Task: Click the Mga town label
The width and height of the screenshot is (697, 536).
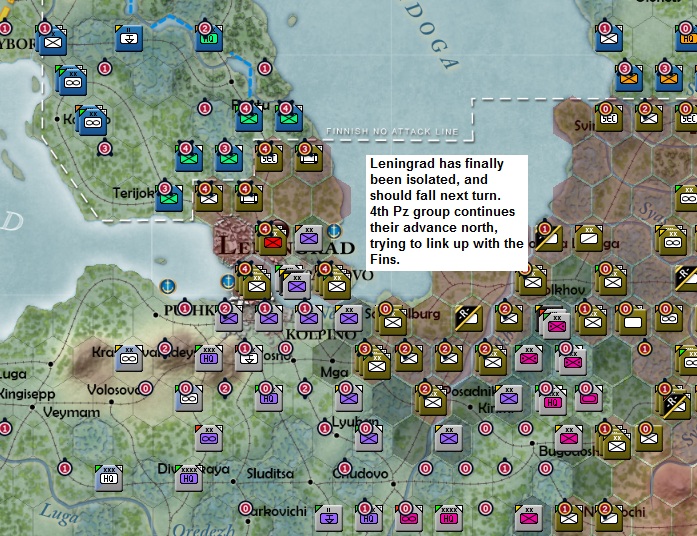Action: pyautogui.click(x=334, y=372)
